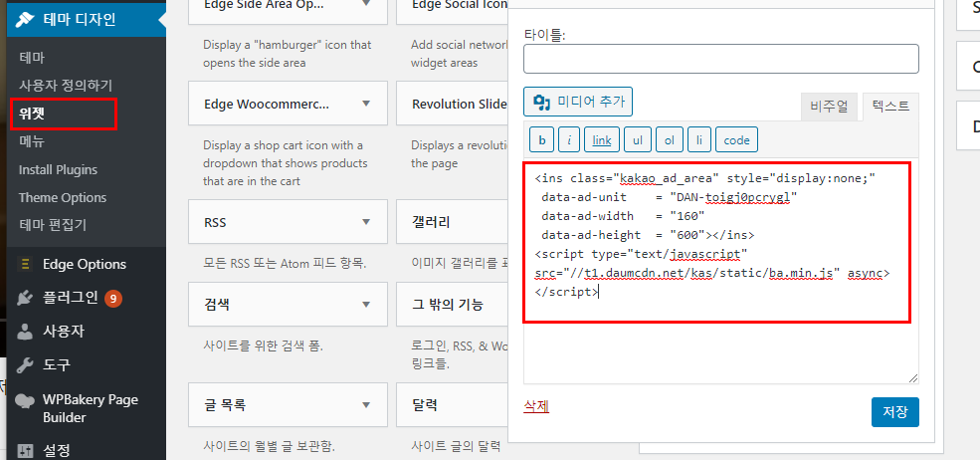Click the plugin update count badge 9
Screen dimensions: 980x460
113,299
